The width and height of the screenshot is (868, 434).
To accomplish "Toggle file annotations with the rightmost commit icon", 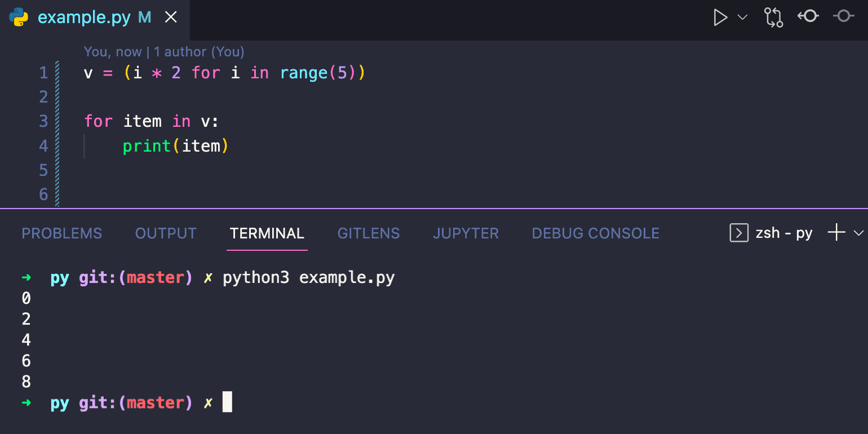I will point(843,17).
